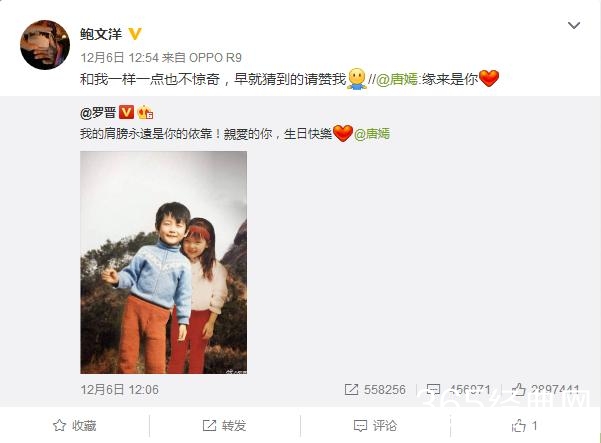This screenshot has width=601, height=443.
Task: Enlarge the childhood photo thumbnail
Action: click(163, 262)
